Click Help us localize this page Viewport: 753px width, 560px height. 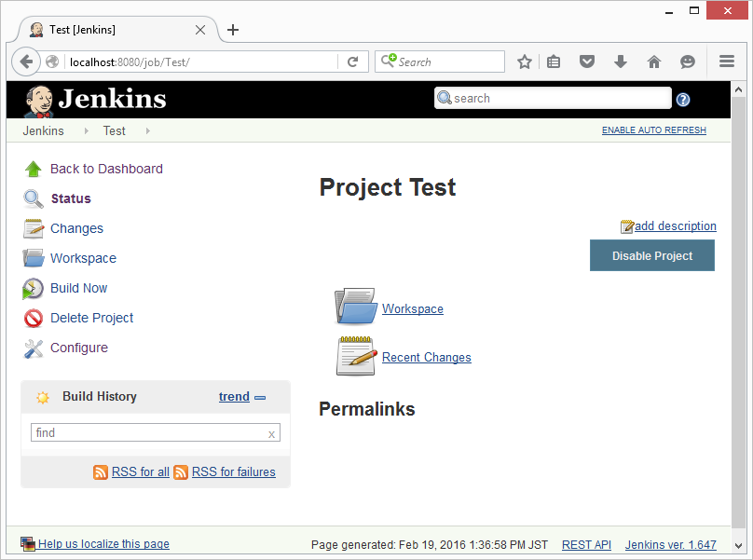point(103,543)
